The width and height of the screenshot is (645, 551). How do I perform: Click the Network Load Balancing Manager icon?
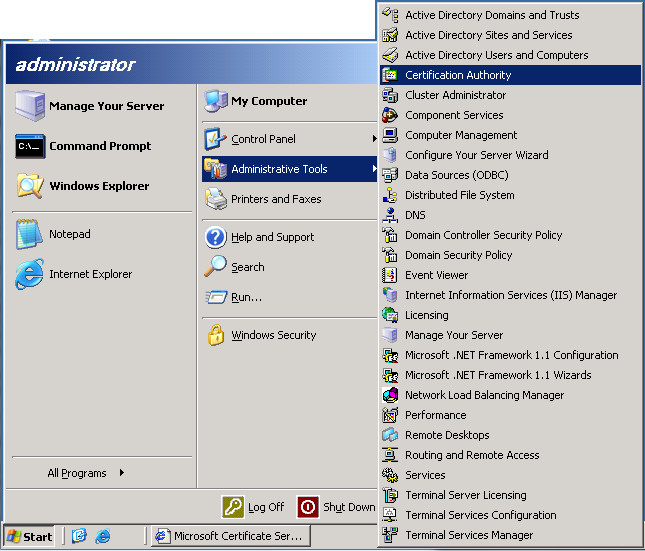[x=390, y=395]
